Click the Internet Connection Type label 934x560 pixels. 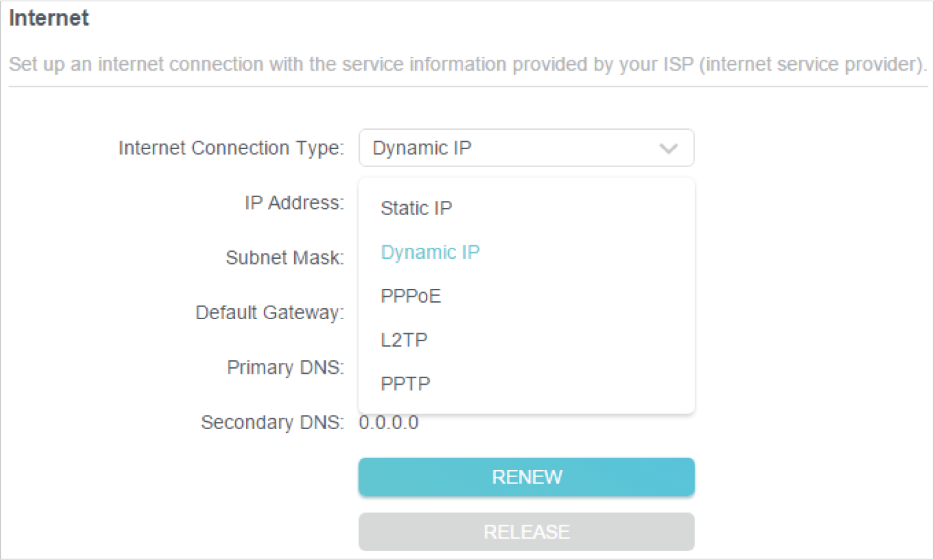pyautogui.click(x=231, y=148)
